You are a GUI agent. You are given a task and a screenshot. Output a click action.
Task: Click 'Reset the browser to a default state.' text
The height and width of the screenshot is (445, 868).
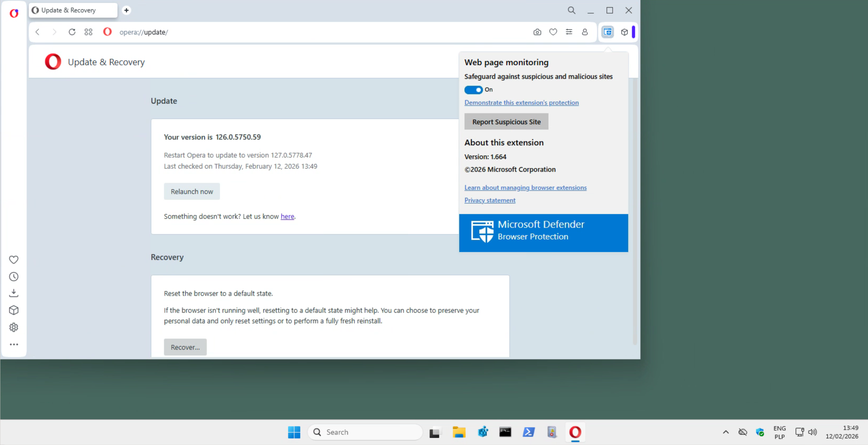(218, 293)
